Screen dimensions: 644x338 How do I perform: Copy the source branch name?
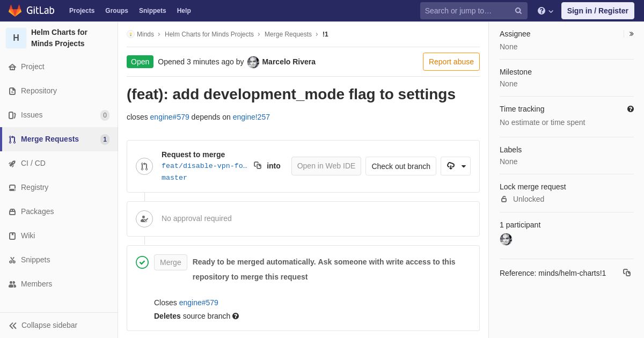(258, 166)
